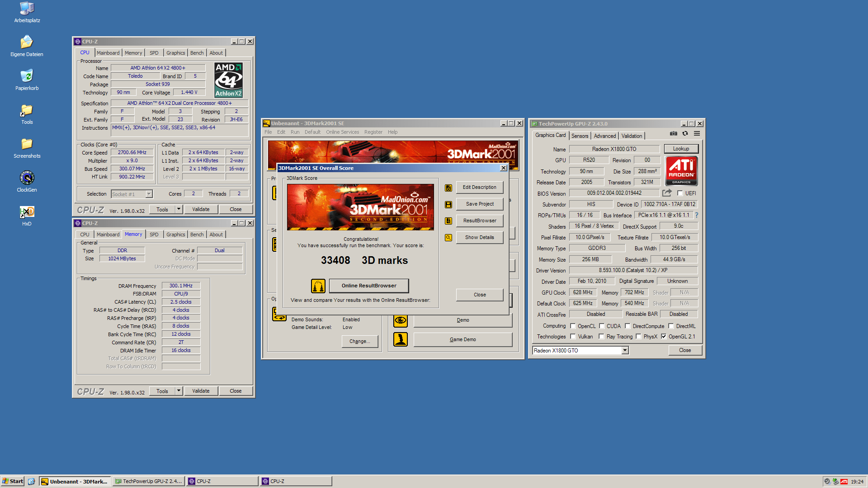Switch to Bench tab in upper CPU-Z
The width and height of the screenshot is (868, 488).
point(197,53)
